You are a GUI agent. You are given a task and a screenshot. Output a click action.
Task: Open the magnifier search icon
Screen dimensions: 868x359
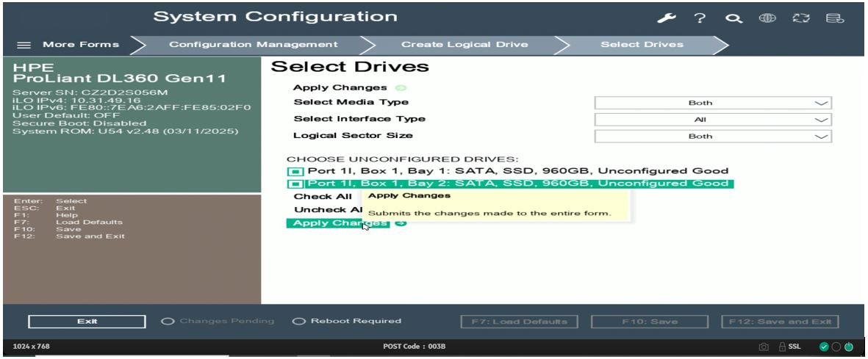tap(734, 18)
